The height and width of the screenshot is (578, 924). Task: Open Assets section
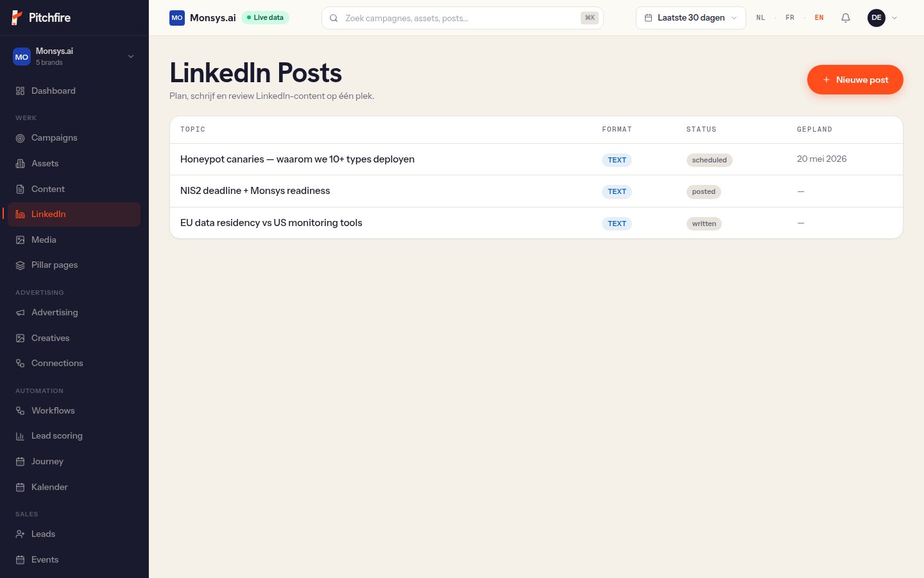click(x=74, y=164)
